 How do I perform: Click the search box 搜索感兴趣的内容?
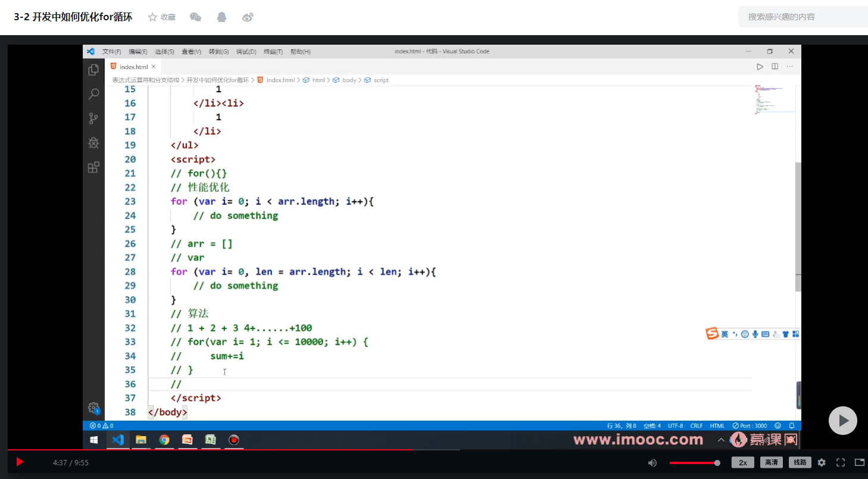click(803, 17)
